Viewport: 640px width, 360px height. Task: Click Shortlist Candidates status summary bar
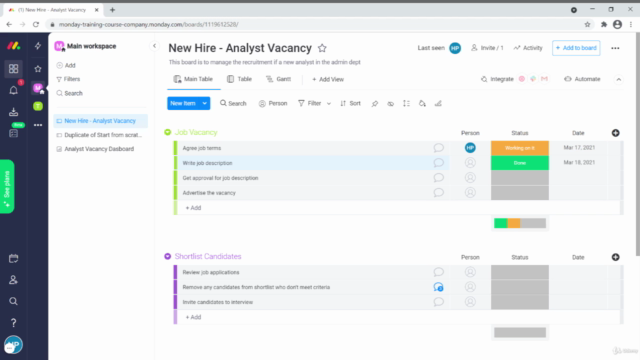point(520,333)
